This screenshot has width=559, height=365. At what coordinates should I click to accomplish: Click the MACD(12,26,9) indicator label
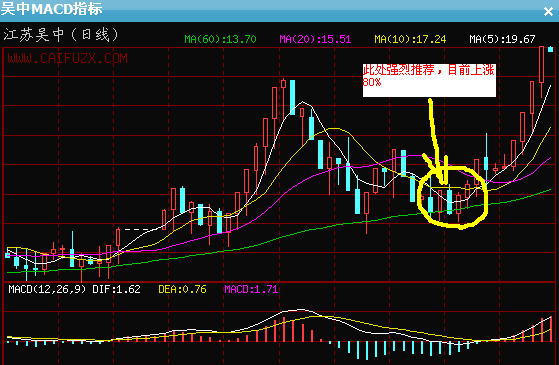tap(47, 289)
